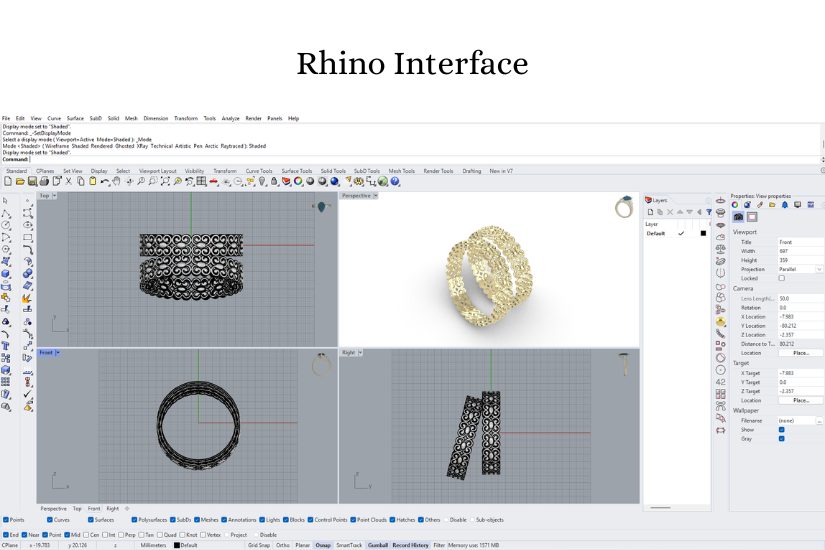Select the Pan hand tool icon
Screen dimensions: 825x550
pos(116,181)
